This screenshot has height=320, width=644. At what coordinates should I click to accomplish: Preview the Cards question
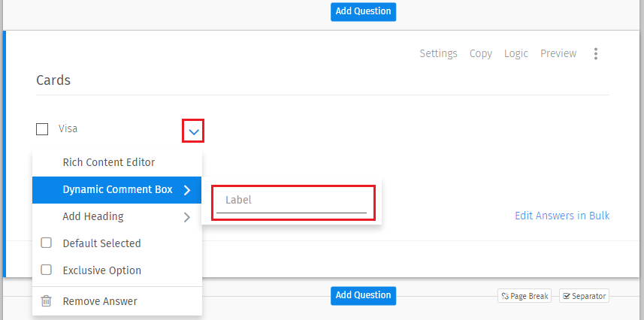pyautogui.click(x=558, y=54)
